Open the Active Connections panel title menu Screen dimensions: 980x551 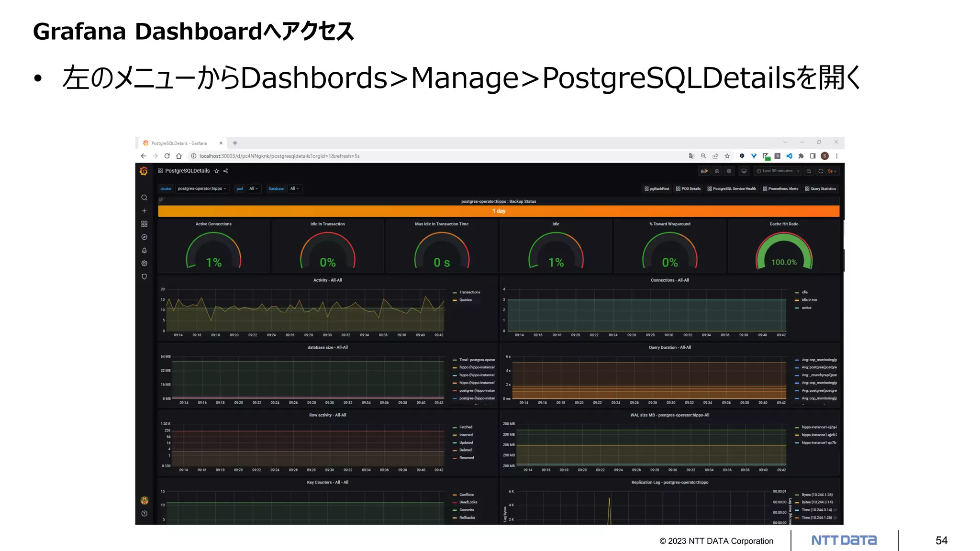click(x=213, y=224)
